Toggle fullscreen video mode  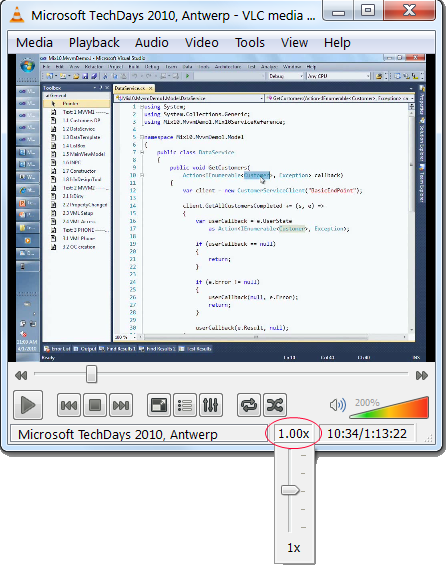point(159,405)
